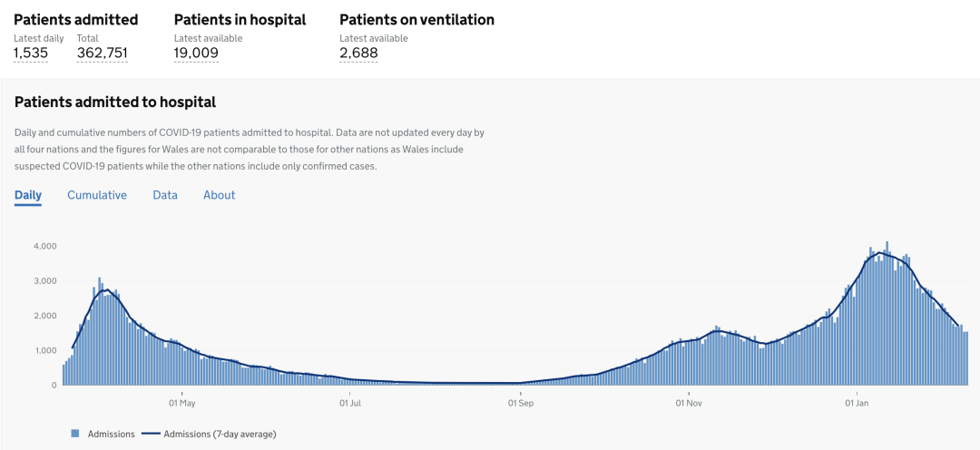Open the Cumulative tab
The image size is (980, 450).
97,195
